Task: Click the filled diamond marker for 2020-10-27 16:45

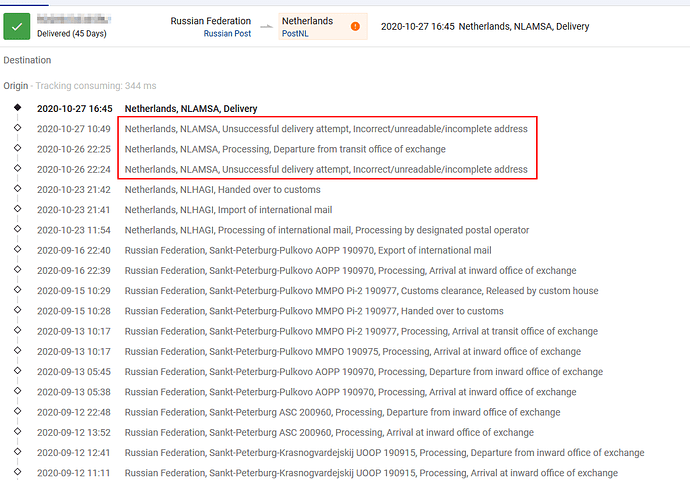Action: tap(18, 107)
